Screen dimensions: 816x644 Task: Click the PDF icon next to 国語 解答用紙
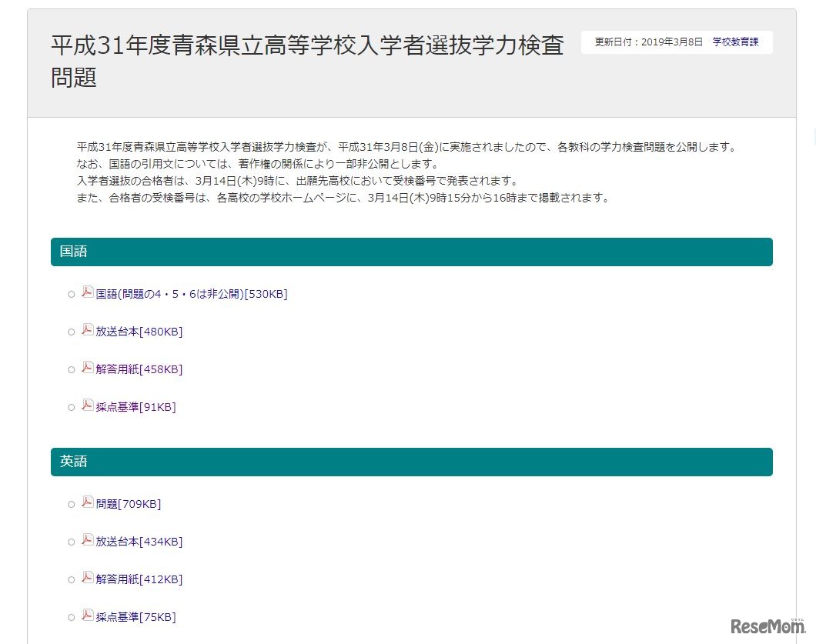(87, 367)
